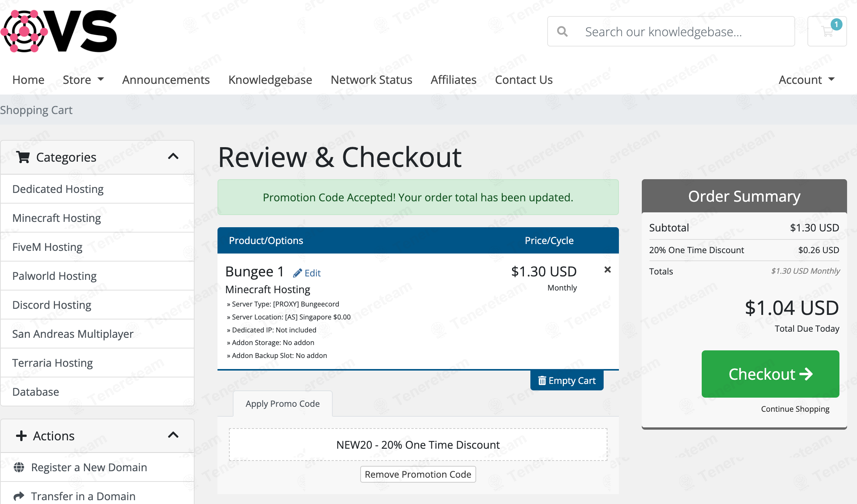This screenshot has width=857, height=504.
Task: Select Minecraft Hosting category in sidebar
Action: [x=97, y=218]
